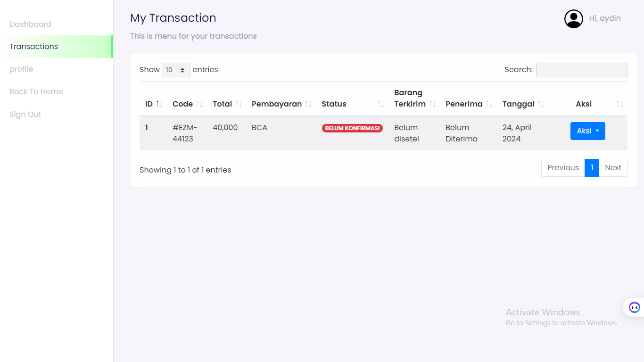Viewport: 644px width, 362px height.
Task: Click the Next pagination button
Action: pos(613,168)
